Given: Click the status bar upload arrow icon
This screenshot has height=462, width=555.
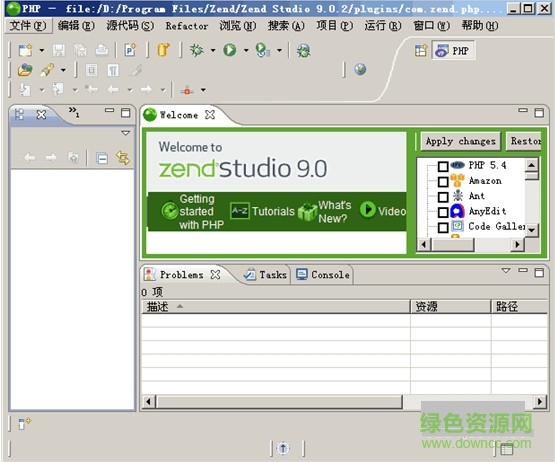Looking at the screenshot, I should pyautogui.click(x=283, y=448).
